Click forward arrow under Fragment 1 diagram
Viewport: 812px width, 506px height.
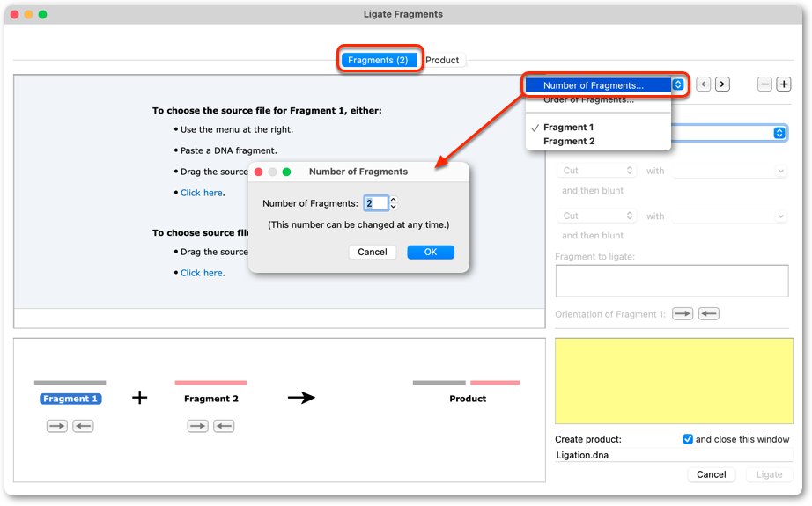[57, 426]
